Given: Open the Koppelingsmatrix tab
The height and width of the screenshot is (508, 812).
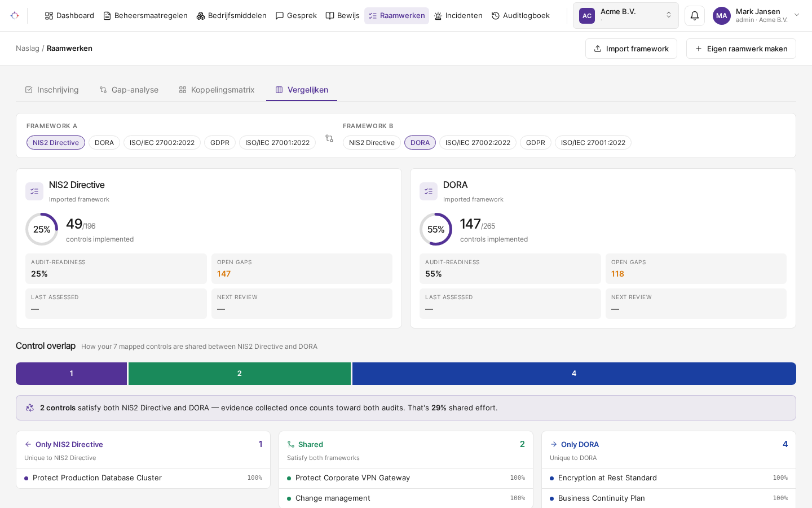Looking at the screenshot, I should tap(217, 90).
